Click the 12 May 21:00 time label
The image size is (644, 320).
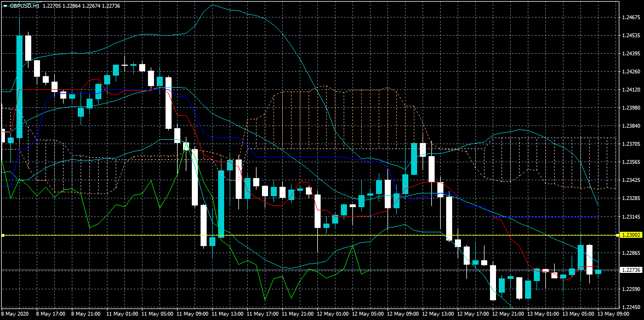coord(508,314)
